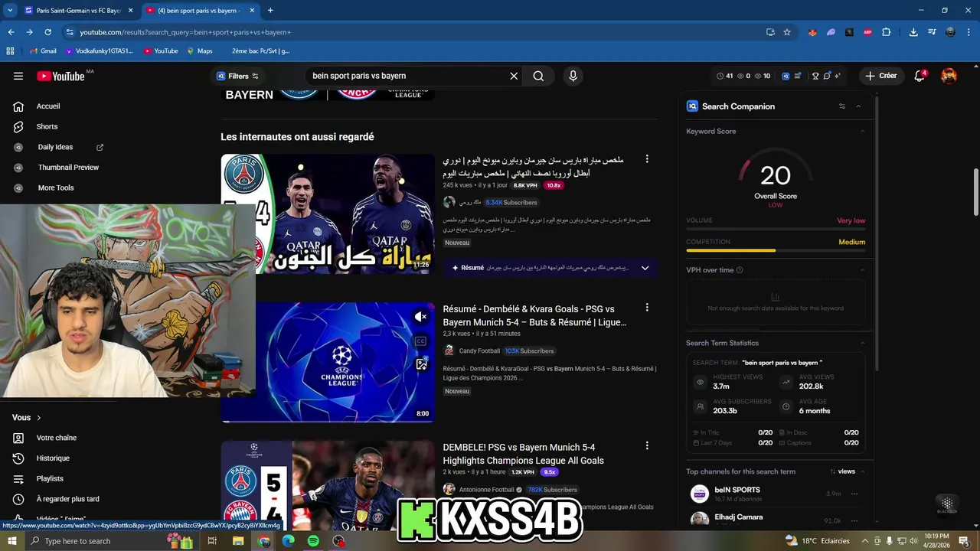Open the Chrome three-dot menu
This screenshot has height=551, width=980.
[969, 32]
